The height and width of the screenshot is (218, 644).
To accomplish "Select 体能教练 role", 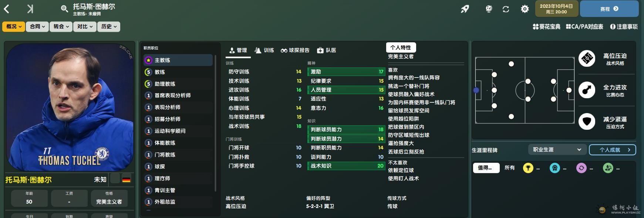I will pos(178,143).
